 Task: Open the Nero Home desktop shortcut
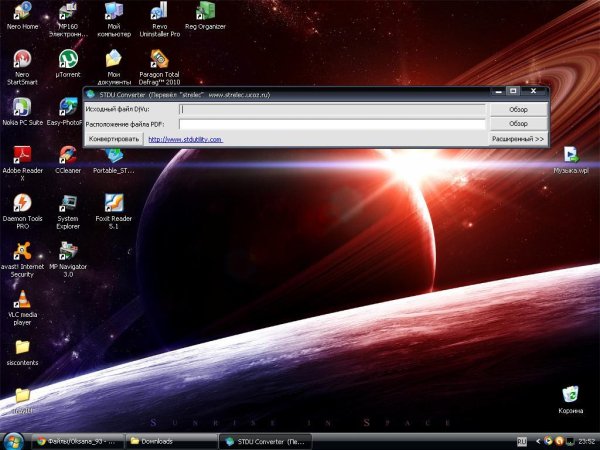pyautogui.click(x=22, y=16)
